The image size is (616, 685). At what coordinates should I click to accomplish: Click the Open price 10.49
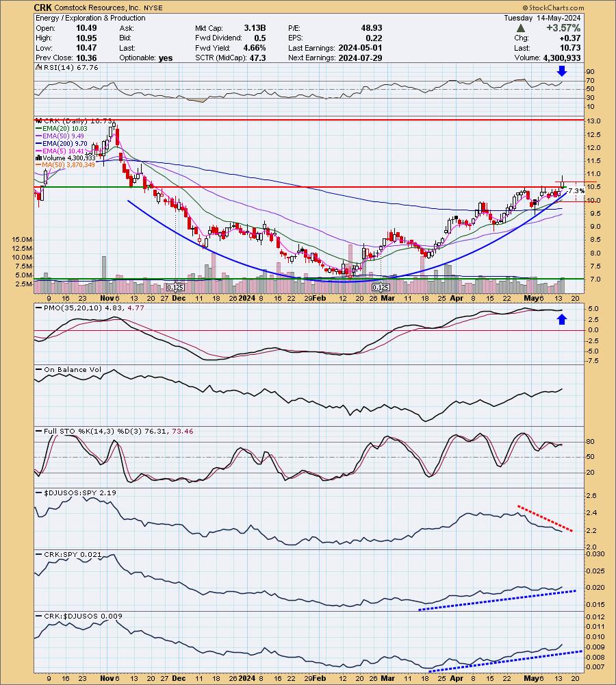(x=86, y=28)
